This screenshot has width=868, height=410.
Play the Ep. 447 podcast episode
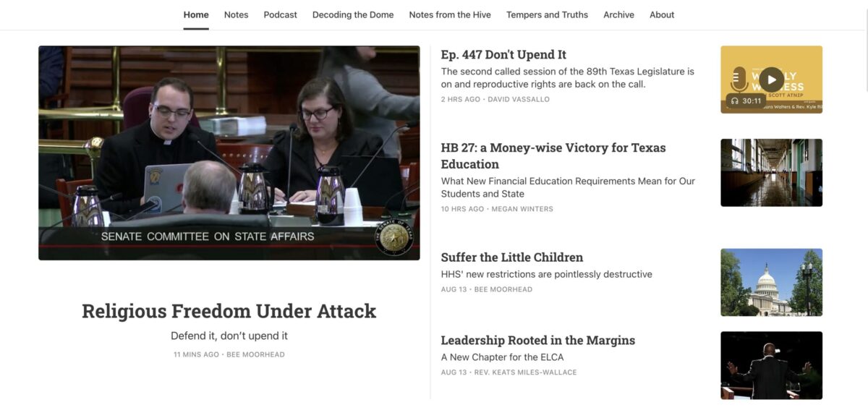point(771,80)
